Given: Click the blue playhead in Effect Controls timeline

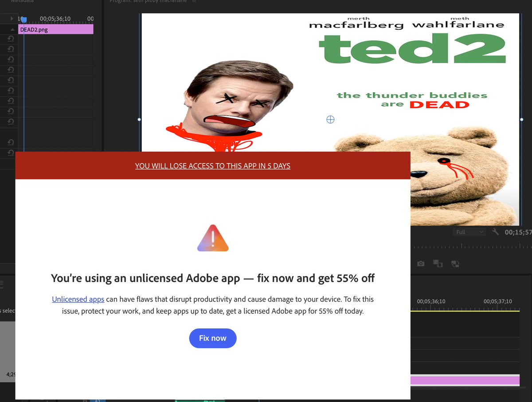Looking at the screenshot, I should pos(24,20).
